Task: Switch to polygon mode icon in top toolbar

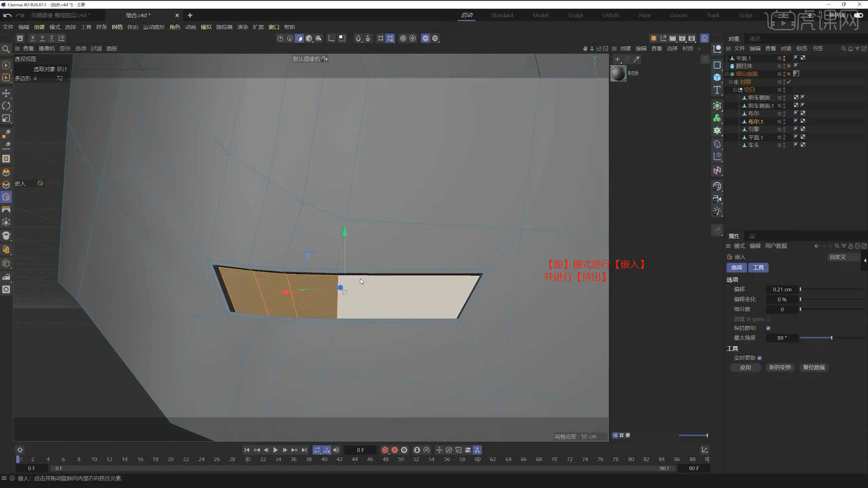Action: (x=299, y=38)
